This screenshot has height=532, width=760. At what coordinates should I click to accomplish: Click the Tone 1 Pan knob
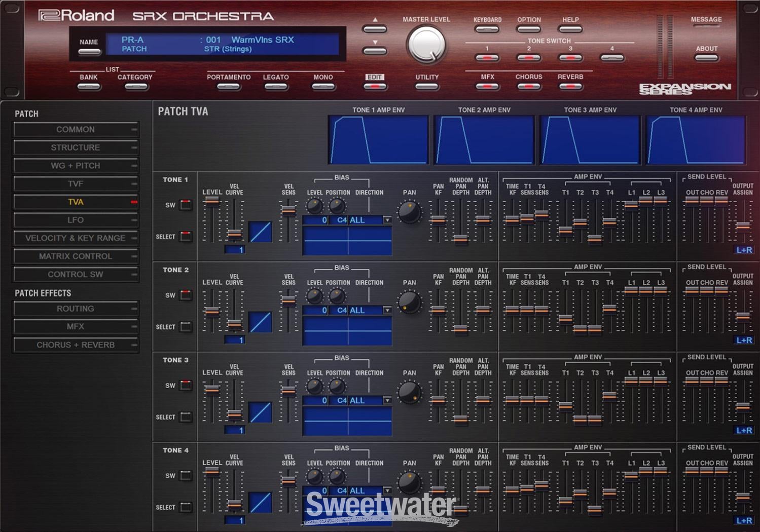(409, 212)
